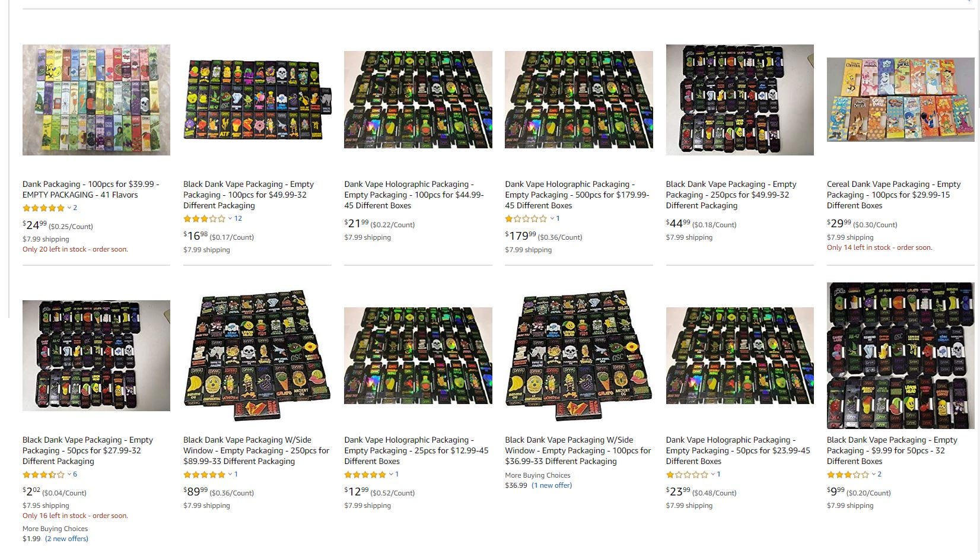The width and height of the screenshot is (980, 553).
Task: Click Cereal Dank Vape boxes thumbnail
Action: (x=901, y=100)
